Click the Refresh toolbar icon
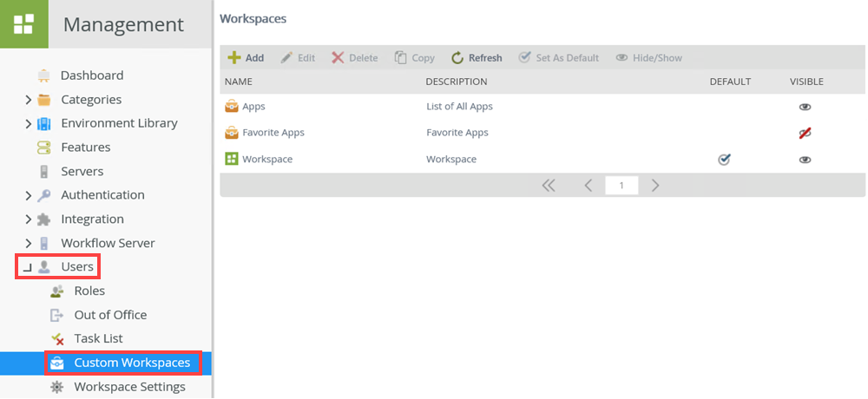Viewport: 868px width, 399px height. [x=457, y=58]
